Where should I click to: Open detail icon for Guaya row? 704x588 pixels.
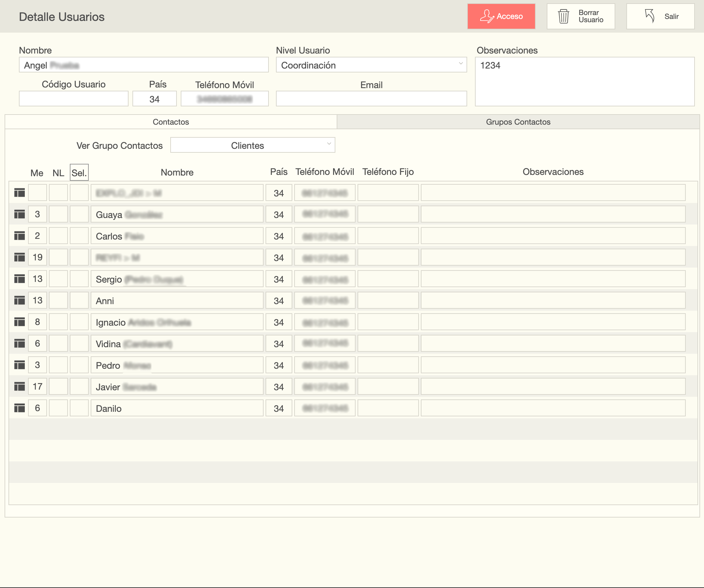20,214
